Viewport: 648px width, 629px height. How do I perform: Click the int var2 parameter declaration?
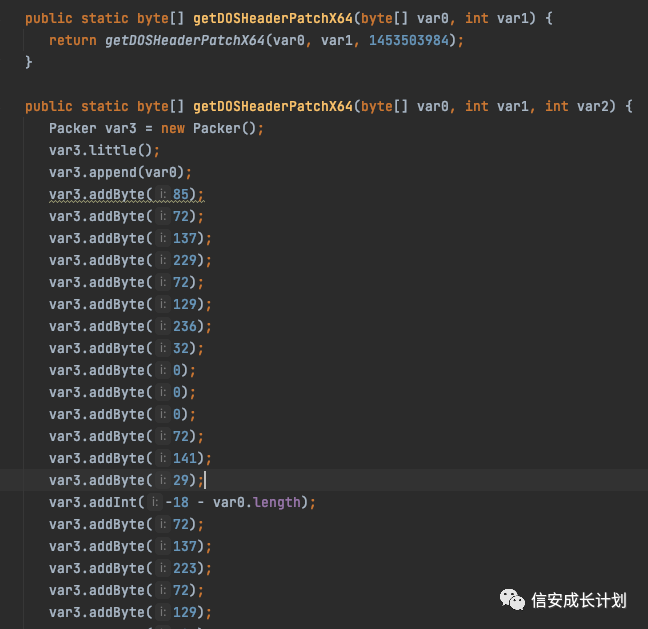577,107
